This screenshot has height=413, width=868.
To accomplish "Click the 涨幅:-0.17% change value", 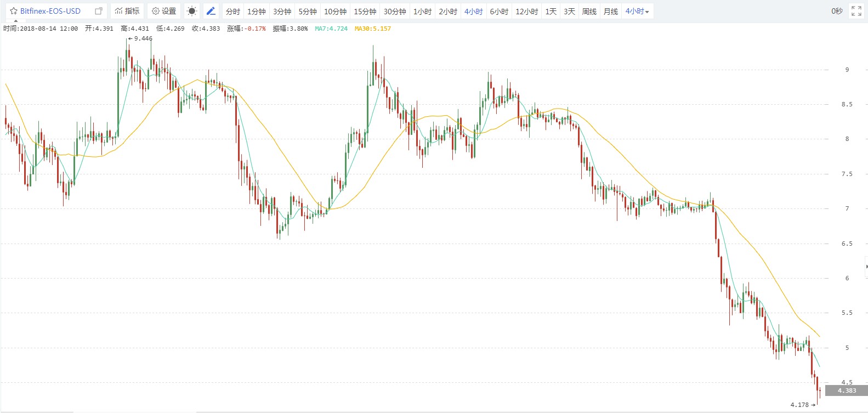I will 246,29.
